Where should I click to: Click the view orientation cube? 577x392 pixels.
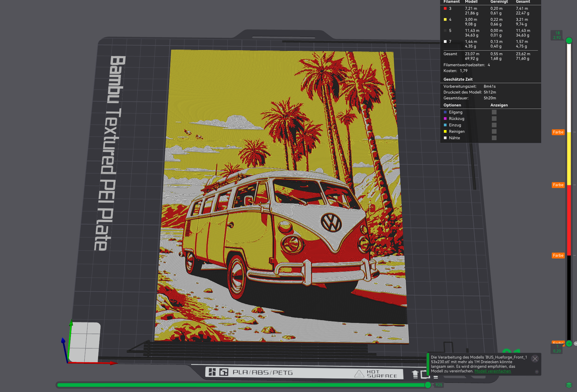[x=84, y=342]
